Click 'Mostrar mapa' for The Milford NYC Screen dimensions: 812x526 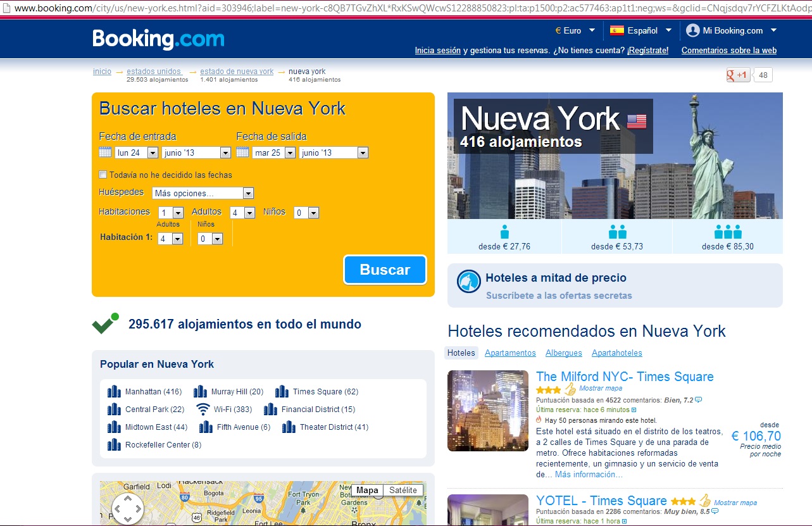[601, 388]
